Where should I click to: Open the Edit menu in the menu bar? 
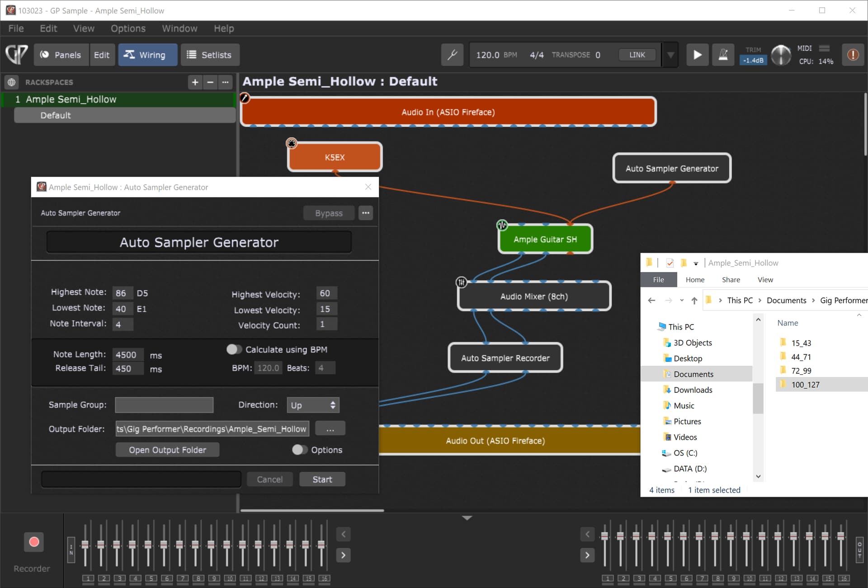[x=48, y=28]
